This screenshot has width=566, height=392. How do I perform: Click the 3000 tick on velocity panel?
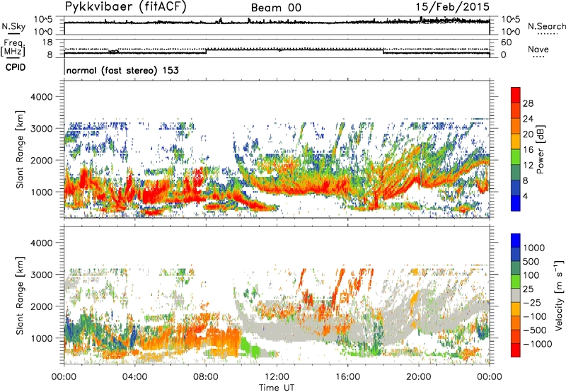tap(42, 275)
